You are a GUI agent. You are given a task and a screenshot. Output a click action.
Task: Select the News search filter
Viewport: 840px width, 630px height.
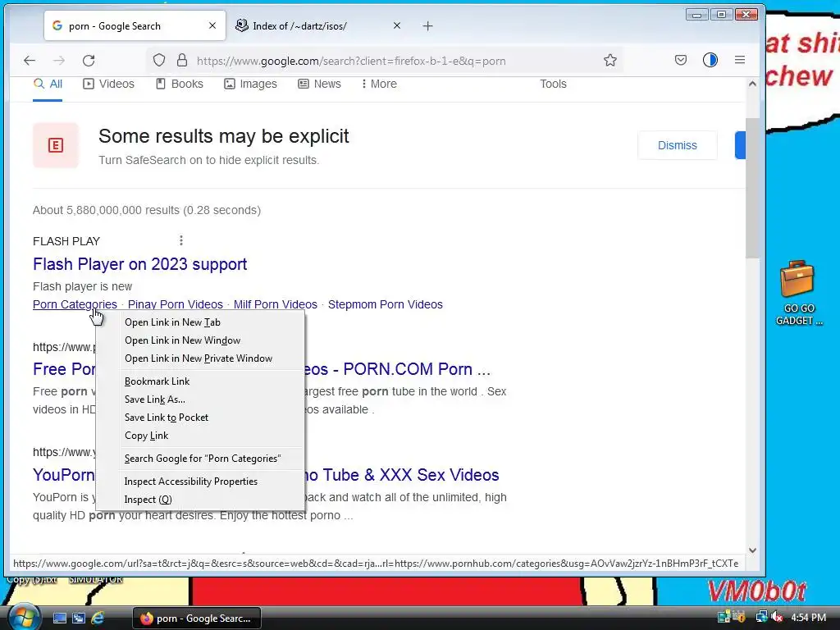click(x=320, y=84)
